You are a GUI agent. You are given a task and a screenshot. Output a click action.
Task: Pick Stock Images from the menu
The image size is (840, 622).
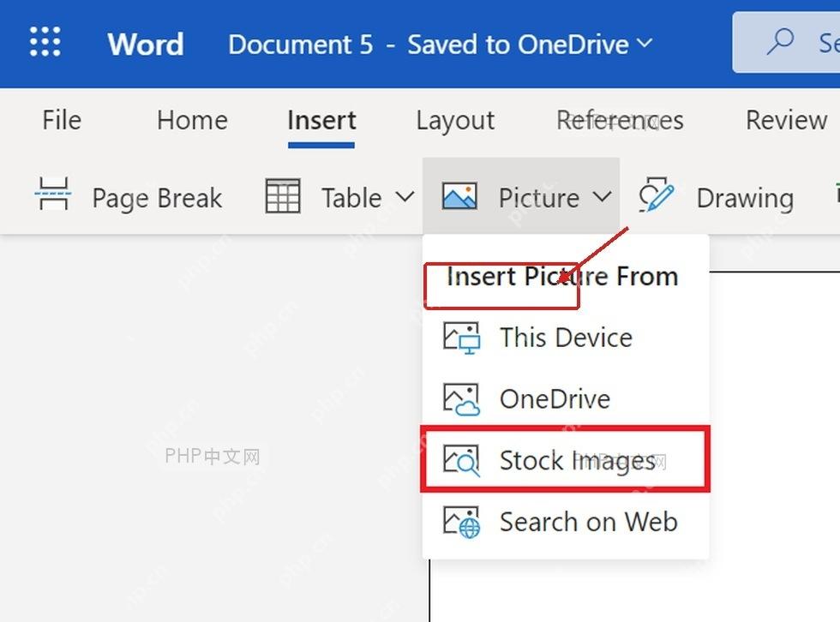pyautogui.click(x=566, y=460)
